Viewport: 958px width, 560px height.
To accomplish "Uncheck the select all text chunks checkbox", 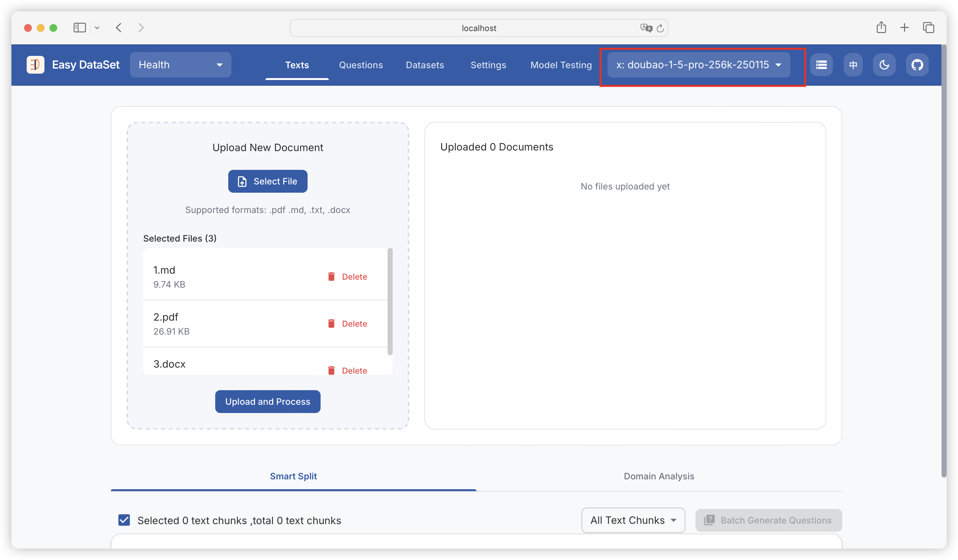I will 124,520.
